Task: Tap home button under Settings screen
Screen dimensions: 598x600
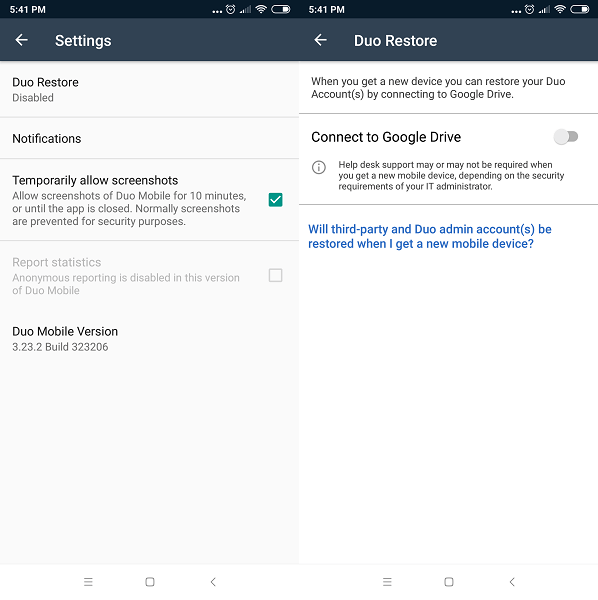Action: pyautogui.click(x=150, y=582)
